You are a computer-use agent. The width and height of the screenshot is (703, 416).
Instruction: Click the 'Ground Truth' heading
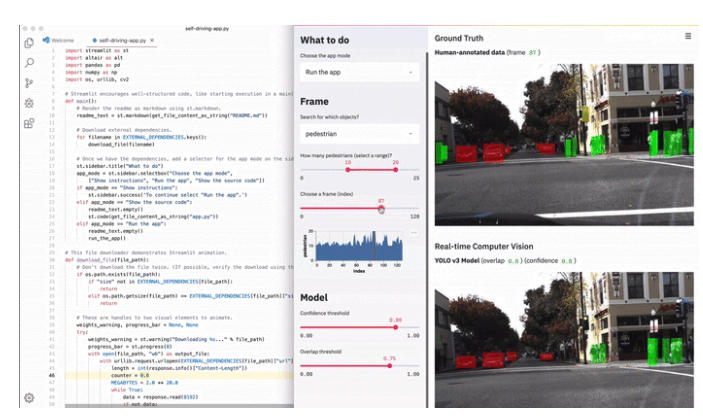tap(459, 39)
